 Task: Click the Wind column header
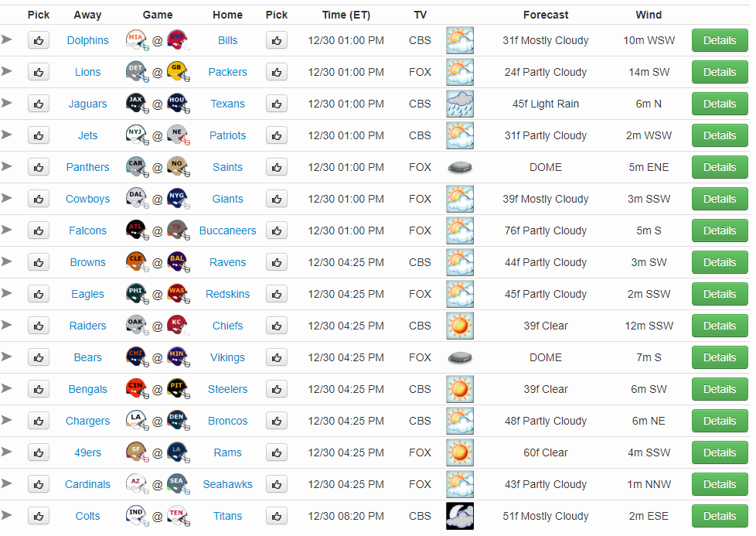click(x=649, y=15)
